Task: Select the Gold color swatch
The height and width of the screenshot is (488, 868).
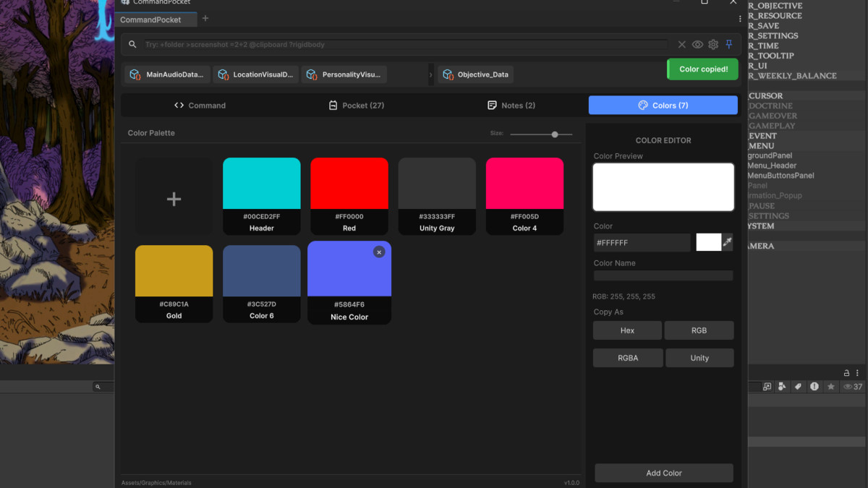Action: pyautogui.click(x=174, y=270)
